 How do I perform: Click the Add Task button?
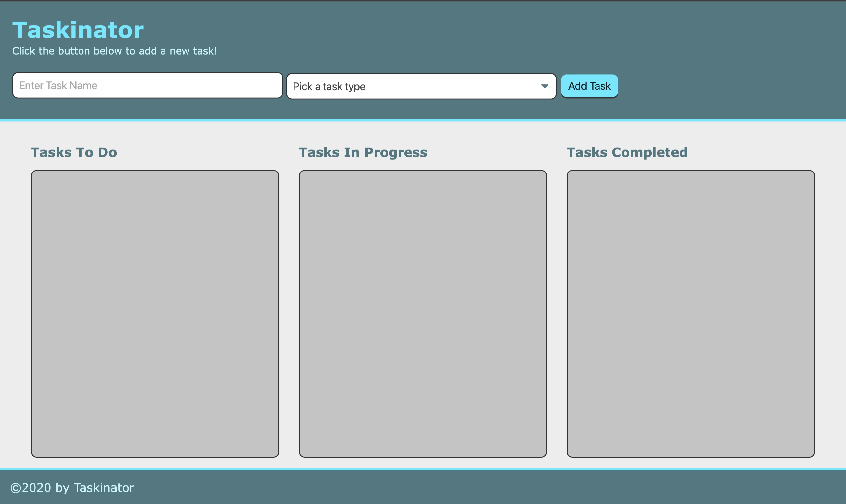(x=589, y=86)
